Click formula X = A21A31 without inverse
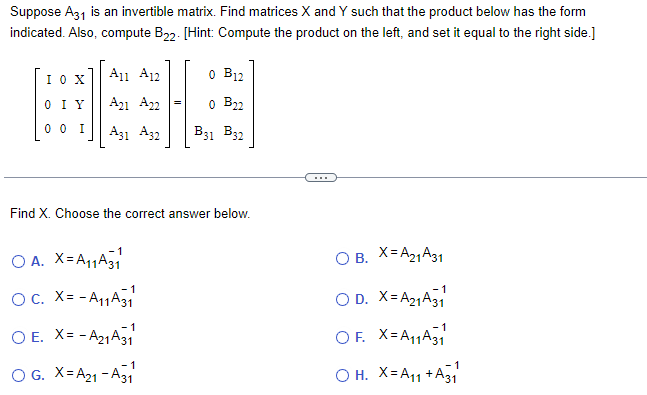Screen dimensions: 647x395 411,254
